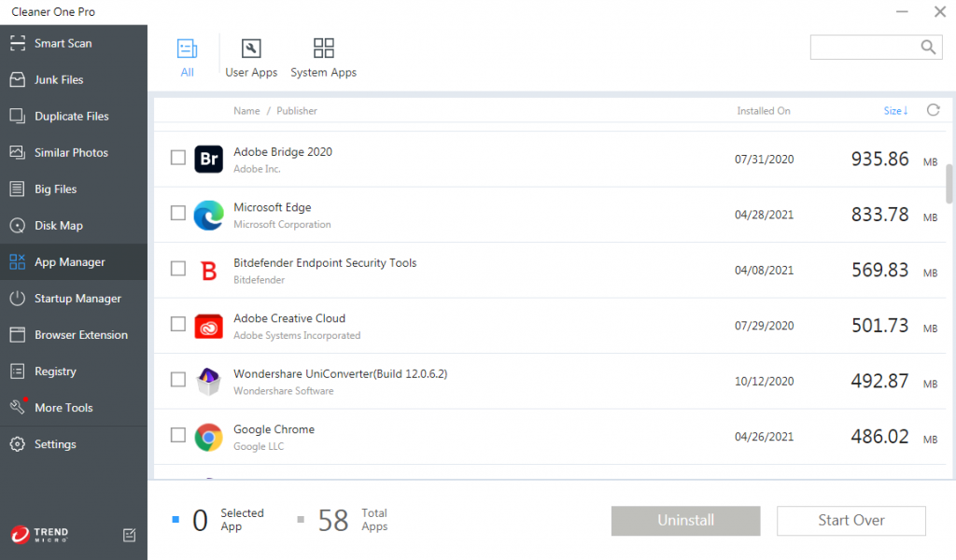
Task: Tick the checkbox for Adobe Bridge 2020
Action: [178, 158]
